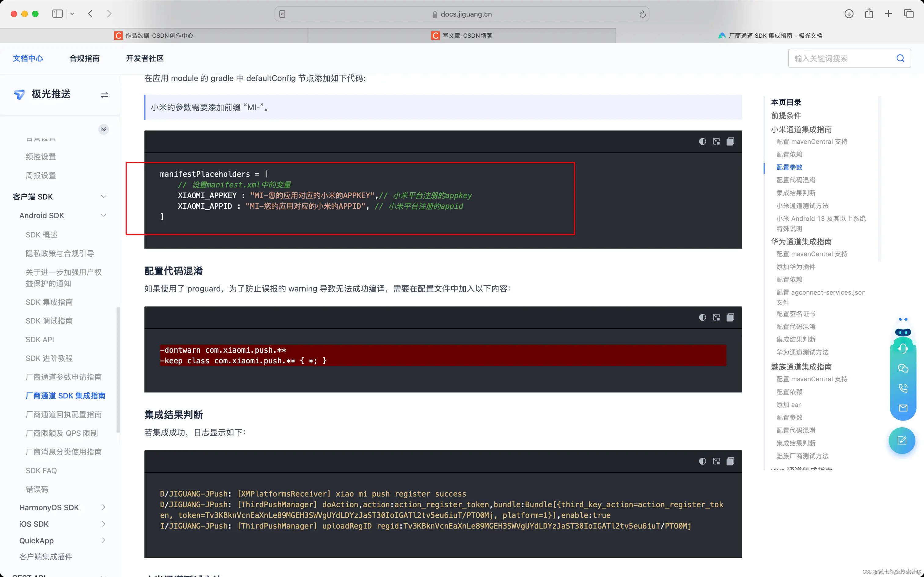Toggle the Safari sidebar button
Screen dimensions: 924x577
(x=57, y=14)
